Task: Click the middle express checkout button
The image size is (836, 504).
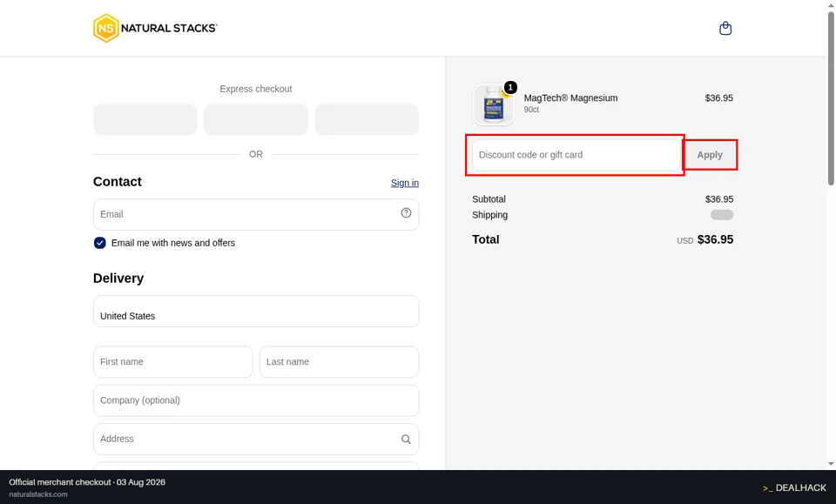Action: point(256,119)
